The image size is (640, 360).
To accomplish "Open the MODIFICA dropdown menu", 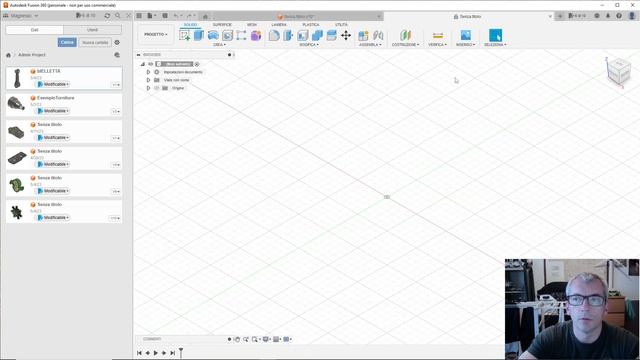I will pos(309,44).
